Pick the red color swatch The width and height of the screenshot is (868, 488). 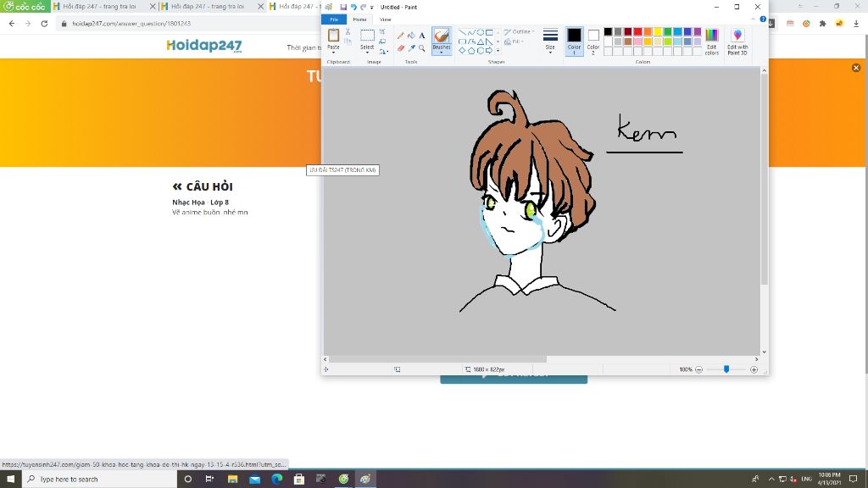pyautogui.click(x=637, y=32)
